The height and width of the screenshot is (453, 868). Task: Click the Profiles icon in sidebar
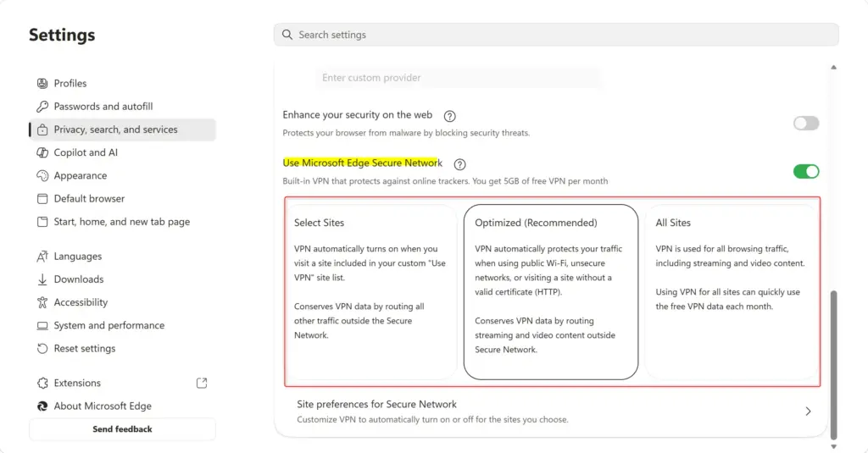(x=42, y=84)
